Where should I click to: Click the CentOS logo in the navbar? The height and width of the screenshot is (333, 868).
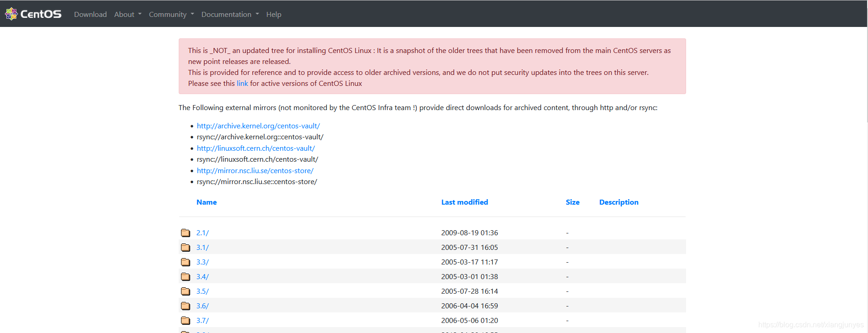pos(33,14)
